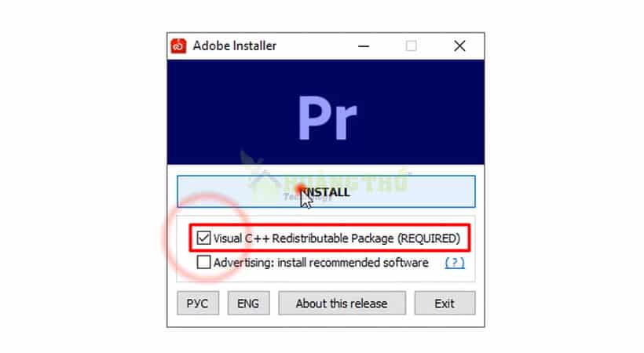This screenshot has height=353, width=644.
Task: Click the greyed-out maximize window button
Action: 411,46
